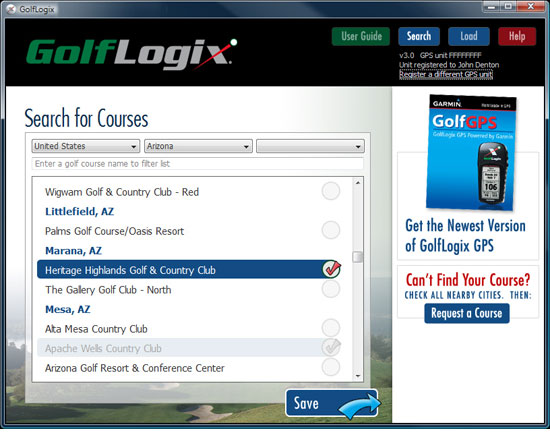
Task: Click the blue arrow on Save button
Action: point(360,406)
